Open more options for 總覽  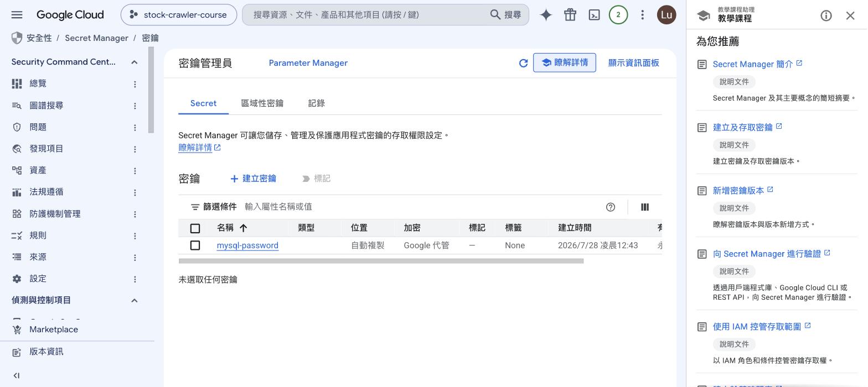point(135,84)
